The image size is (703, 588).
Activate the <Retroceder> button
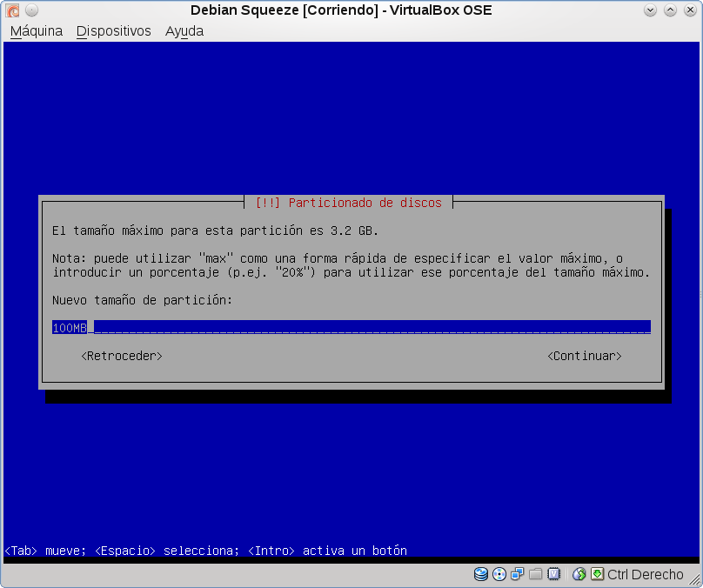122,356
